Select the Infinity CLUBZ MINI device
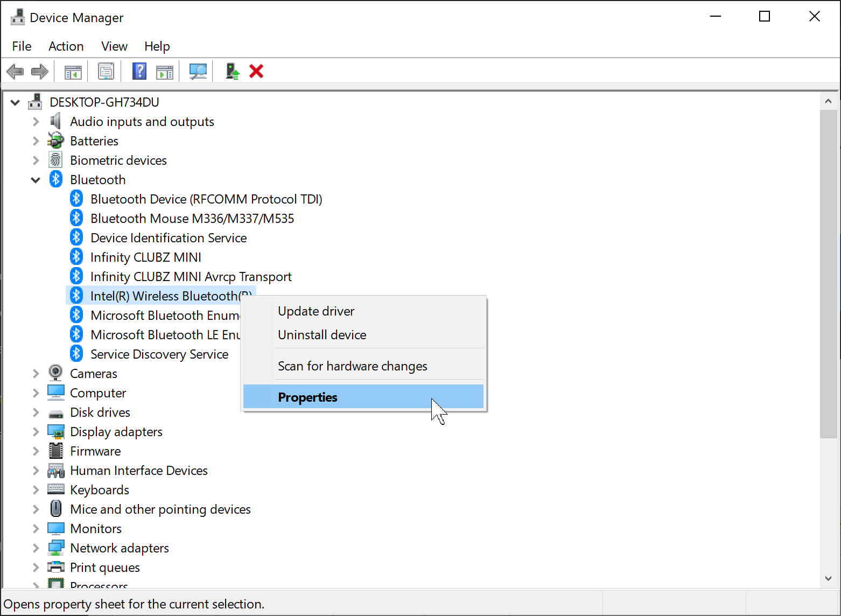Viewport: 841px width, 616px height. point(146,257)
